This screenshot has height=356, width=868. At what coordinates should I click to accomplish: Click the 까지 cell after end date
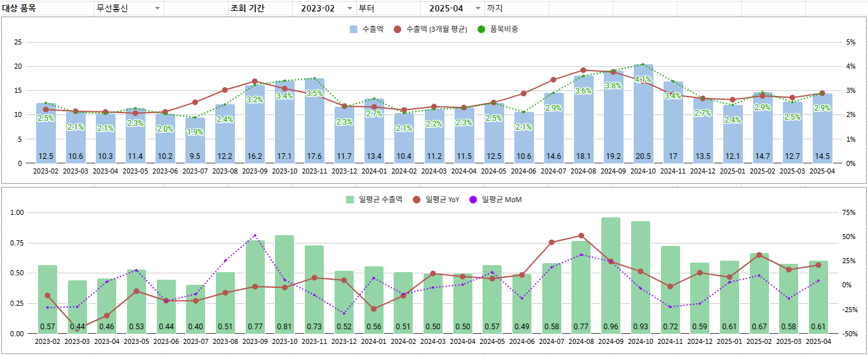493,8
